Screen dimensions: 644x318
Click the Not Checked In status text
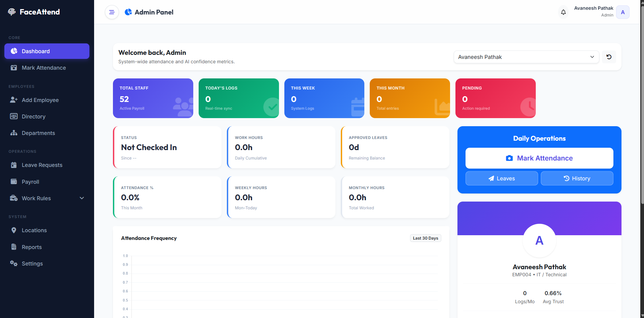click(149, 147)
